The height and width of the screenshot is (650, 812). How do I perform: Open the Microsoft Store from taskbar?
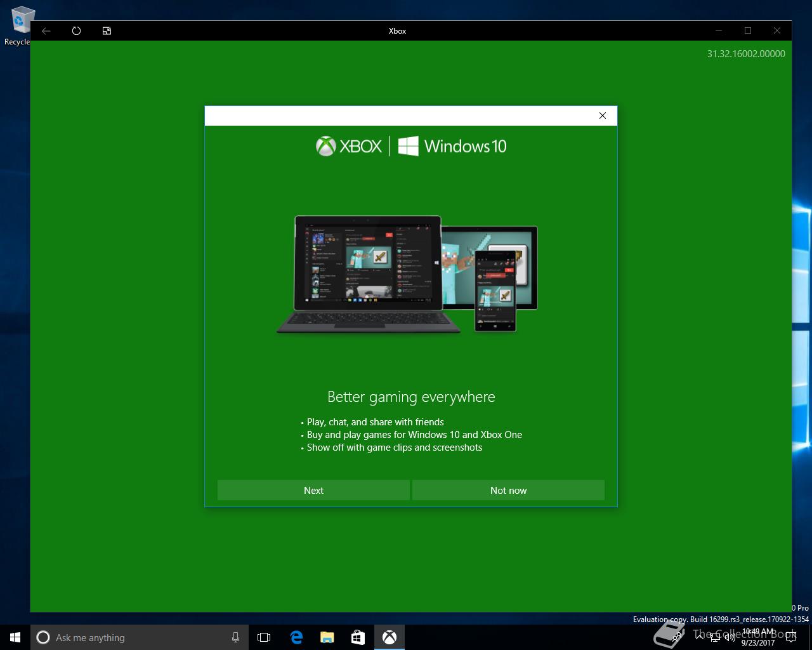point(358,637)
